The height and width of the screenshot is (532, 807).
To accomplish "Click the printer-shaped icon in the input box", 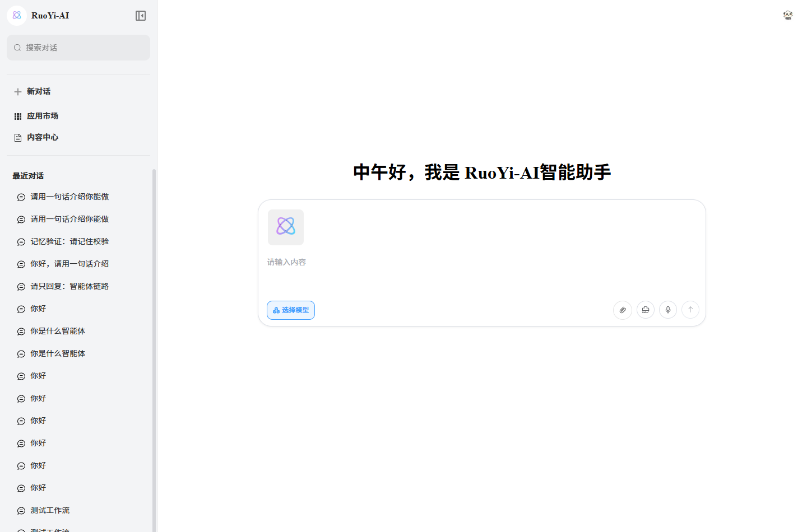I will click(646, 310).
